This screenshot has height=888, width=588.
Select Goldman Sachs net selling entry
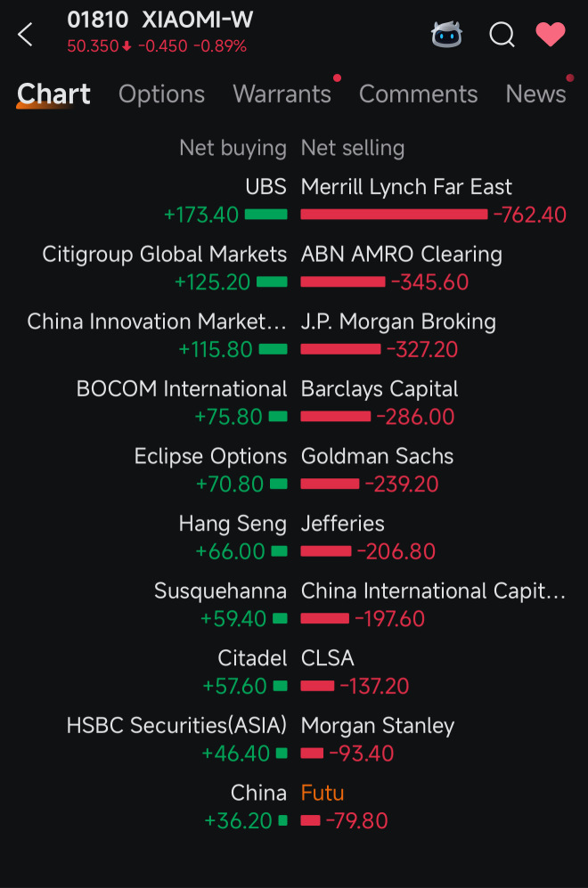[377, 456]
